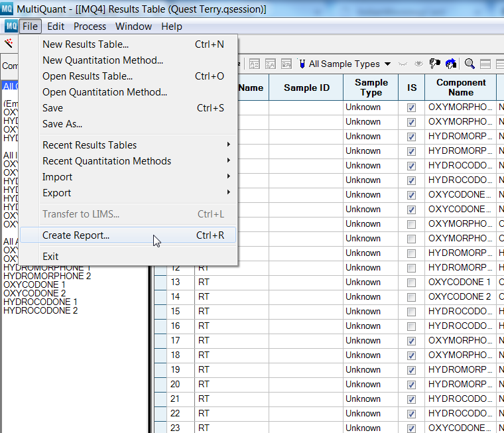Select row 13 by its row header
The image size is (504, 433).
[x=160, y=282]
